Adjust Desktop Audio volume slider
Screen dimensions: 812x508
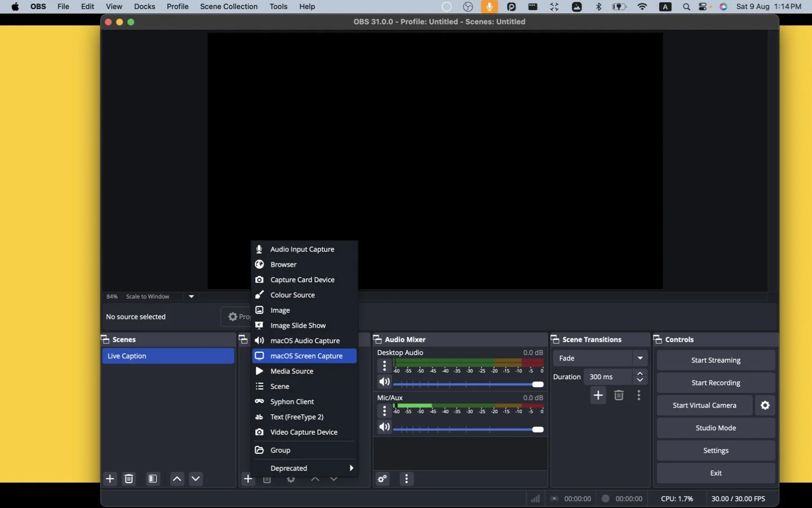468,384
